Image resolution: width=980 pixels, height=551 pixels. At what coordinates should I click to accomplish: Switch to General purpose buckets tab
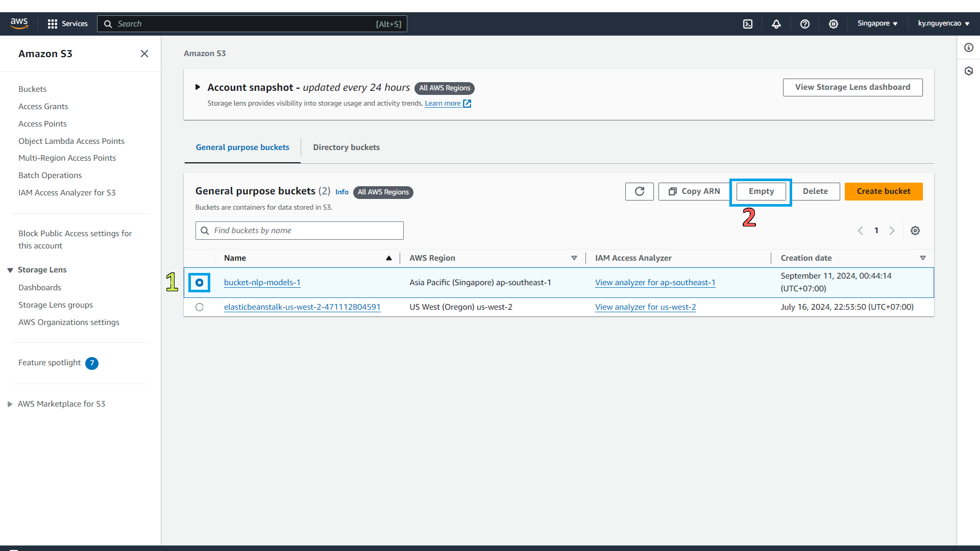pyautogui.click(x=242, y=147)
